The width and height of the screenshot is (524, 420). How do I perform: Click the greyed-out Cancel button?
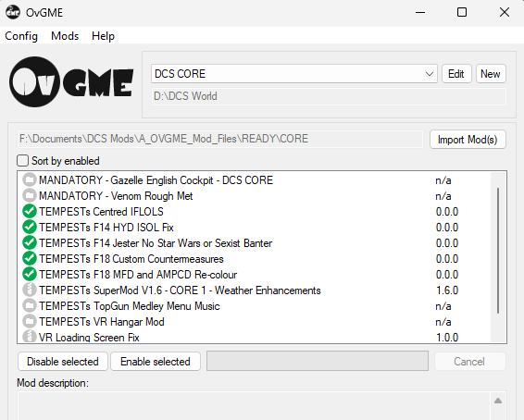pyautogui.click(x=470, y=361)
